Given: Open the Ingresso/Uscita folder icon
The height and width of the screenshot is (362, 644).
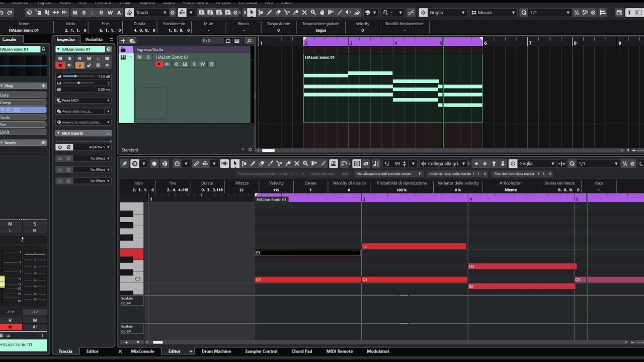Looking at the screenshot, I should click(x=123, y=49).
